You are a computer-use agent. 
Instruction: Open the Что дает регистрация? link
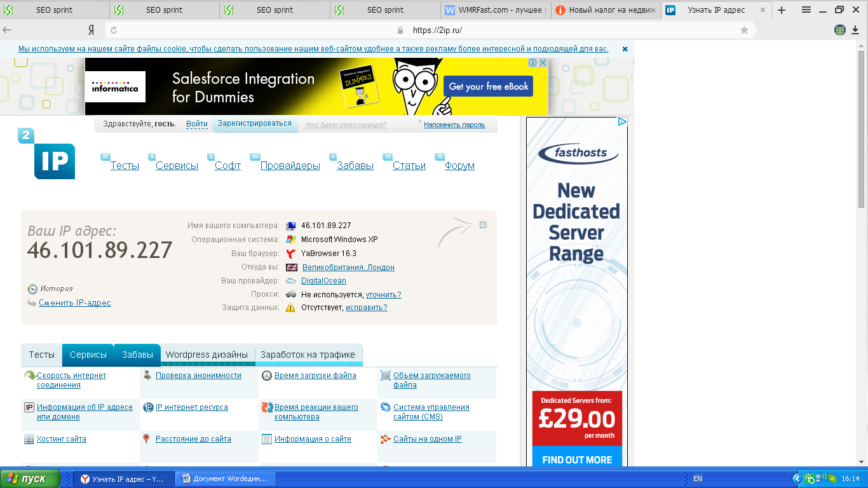point(346,125)
